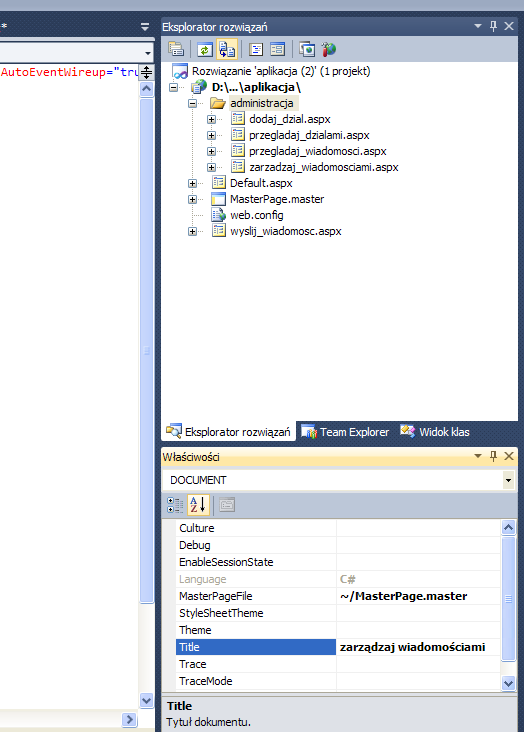Open the Eksplorator rozwiązań window position menu
The width and height of the screenshot is (524, 732).
pyautogui.click(x=478, y=26)
